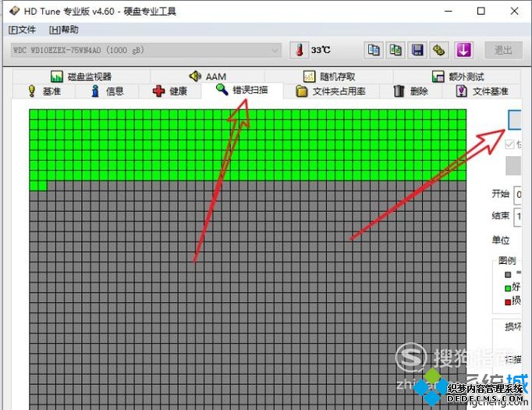The height and width of the screenshot is (410, 532).
Task: Minimize the HD Tune window
Action: [x=449, y=11]
